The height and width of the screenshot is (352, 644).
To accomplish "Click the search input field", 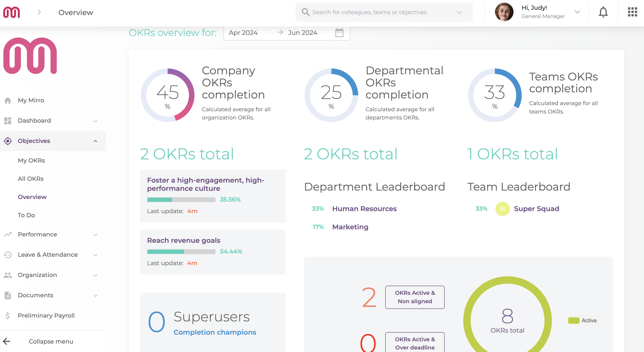I will pos(375,12).
